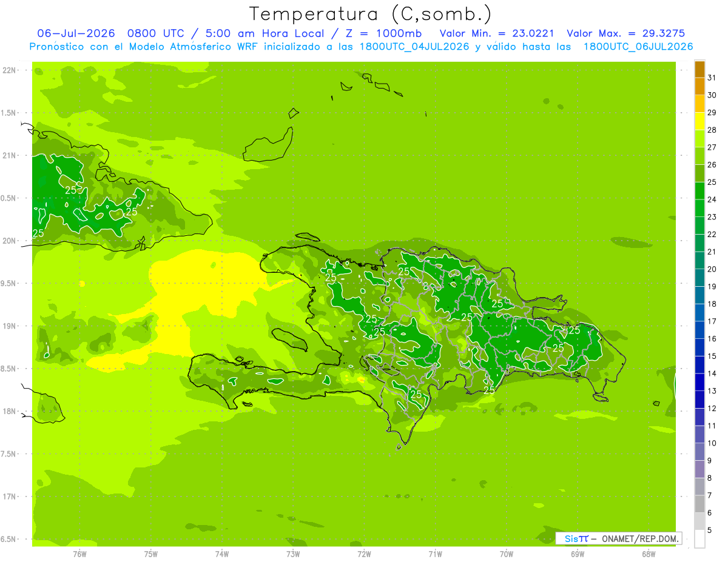The image size is (728, 562).
Task: Click the legend value 26
Action: tap(712, 165)
